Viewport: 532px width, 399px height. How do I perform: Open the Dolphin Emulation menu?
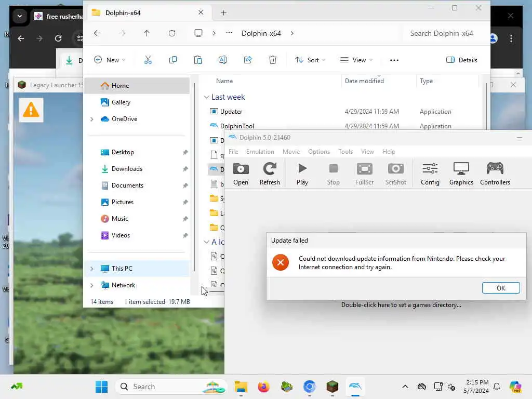[260, 152]
